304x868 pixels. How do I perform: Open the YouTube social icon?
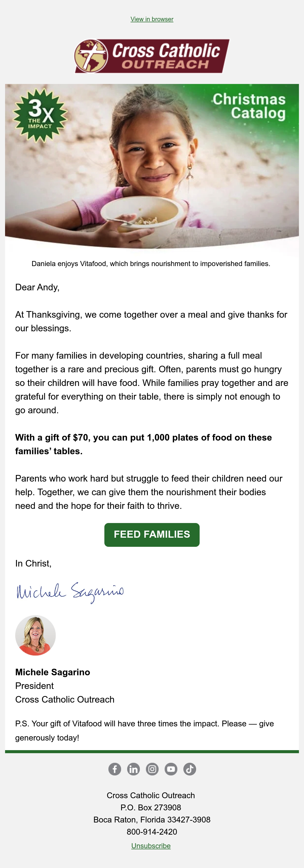pyautogui.click(x=171, y=769)
